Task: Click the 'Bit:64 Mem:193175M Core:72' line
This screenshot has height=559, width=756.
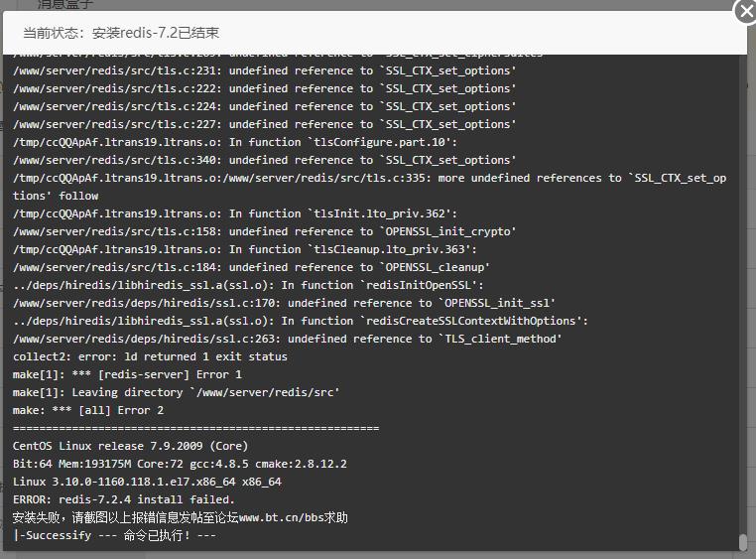Action: (x=180, y=464)
